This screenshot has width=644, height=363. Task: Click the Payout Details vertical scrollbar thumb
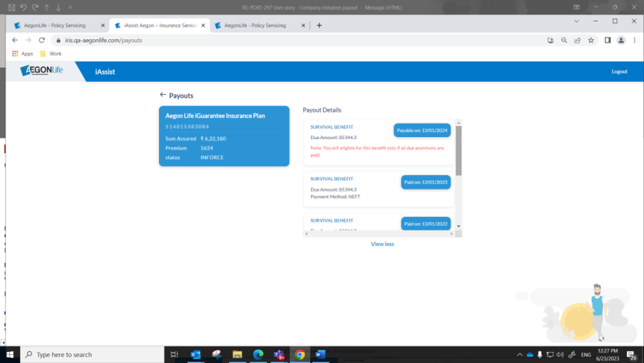pos(459,150)
